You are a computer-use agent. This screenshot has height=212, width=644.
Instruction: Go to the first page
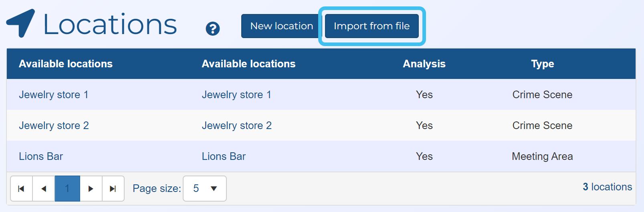21,188
